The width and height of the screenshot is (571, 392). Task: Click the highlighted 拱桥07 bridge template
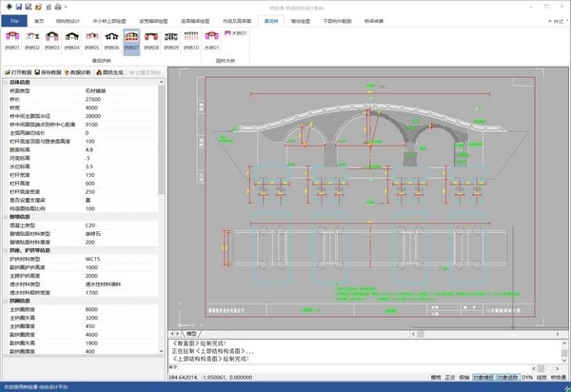pos(131,40)
